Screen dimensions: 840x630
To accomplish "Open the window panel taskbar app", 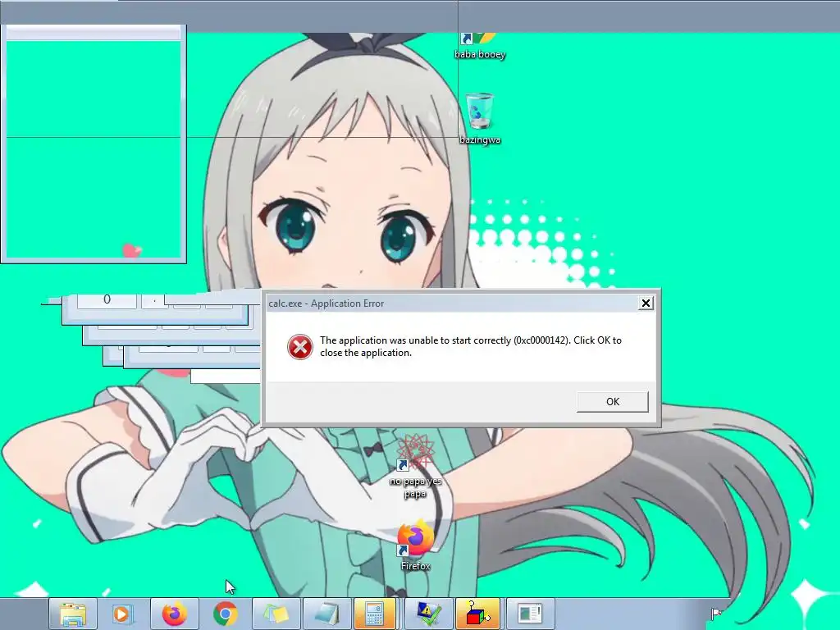I will pyautogui.click(x=531, y=614).
